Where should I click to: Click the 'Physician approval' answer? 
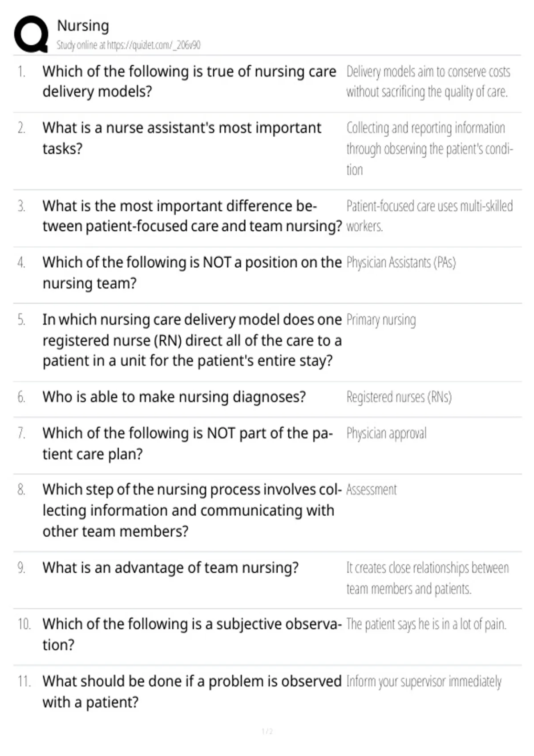386,433
